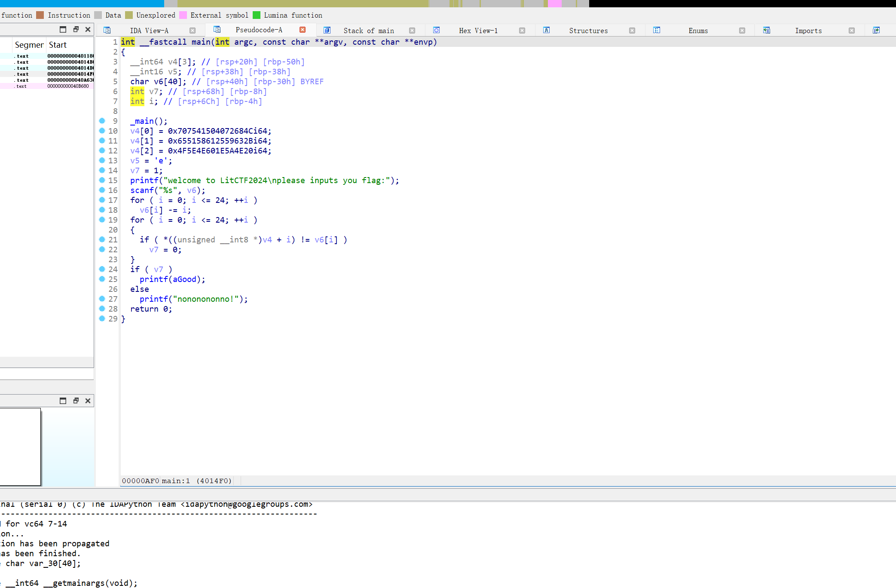Image resolution: width=896 pixels, height=588 pixels.
Task: Float the Segments panel window
Action: (76, 29)
